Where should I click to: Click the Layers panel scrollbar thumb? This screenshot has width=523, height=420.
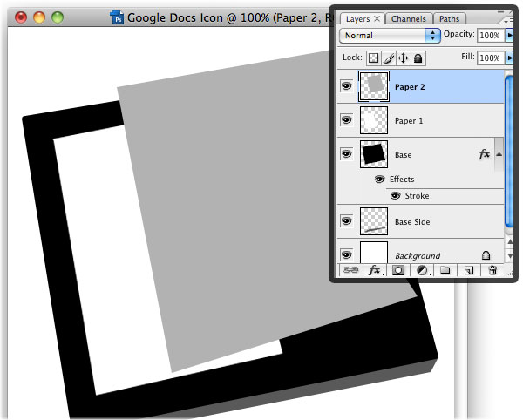(x=509, y=152)
